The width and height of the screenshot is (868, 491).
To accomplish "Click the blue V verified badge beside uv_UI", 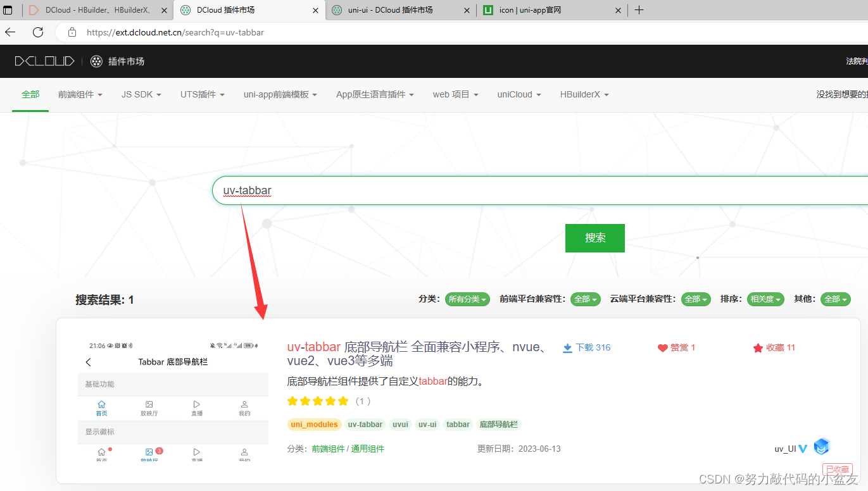I will pyautogui.click(x=803, y=449).
